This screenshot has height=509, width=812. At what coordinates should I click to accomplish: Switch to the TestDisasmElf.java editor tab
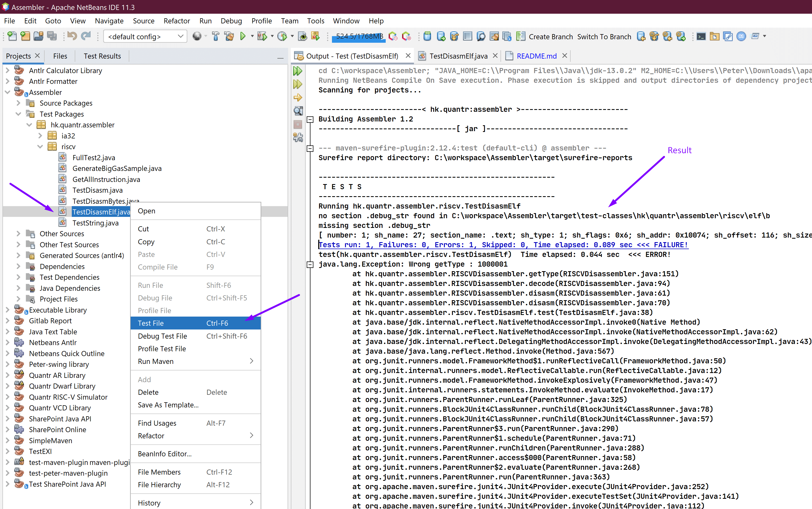(458, 56)
